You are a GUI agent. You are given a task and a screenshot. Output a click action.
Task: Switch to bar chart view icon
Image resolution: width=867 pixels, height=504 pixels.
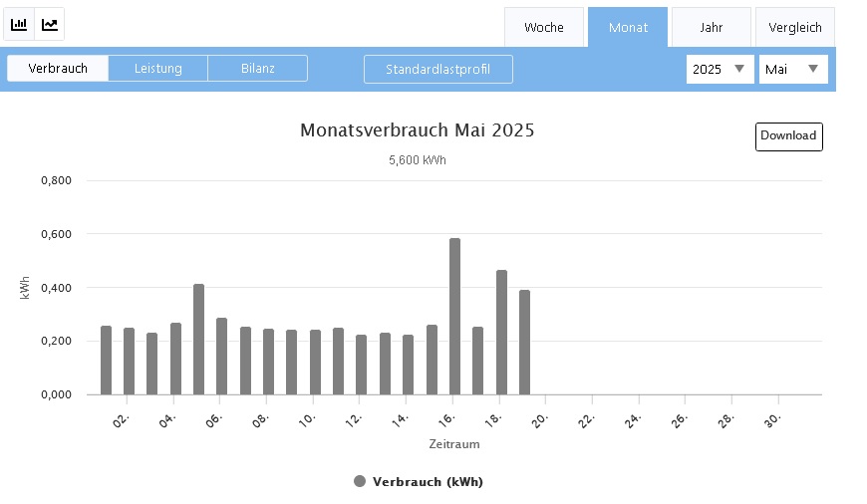tap(19, 24)
